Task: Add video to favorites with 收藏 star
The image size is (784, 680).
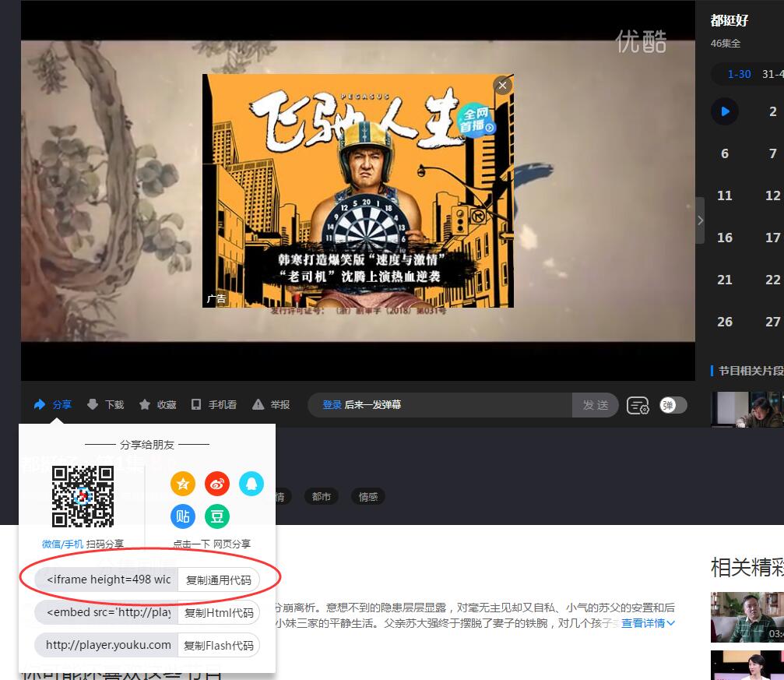Action: coord(145,404)
